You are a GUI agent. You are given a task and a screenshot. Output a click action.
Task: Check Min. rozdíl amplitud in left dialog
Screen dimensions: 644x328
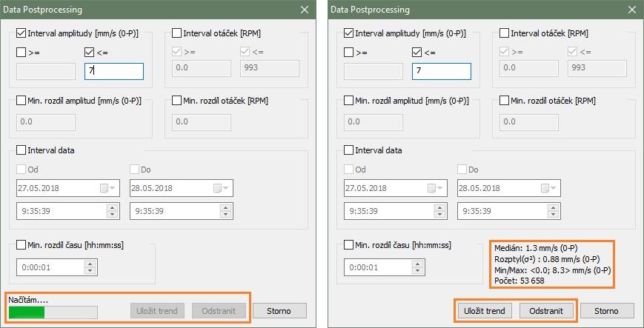[x=21, y=101]
